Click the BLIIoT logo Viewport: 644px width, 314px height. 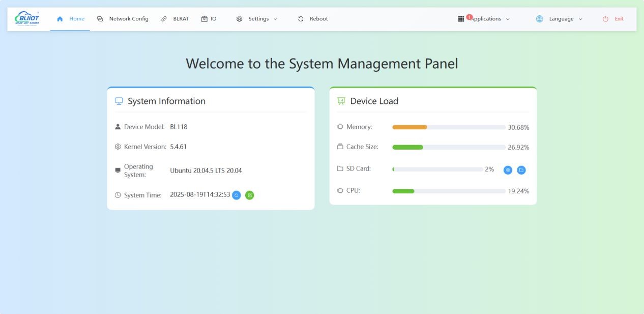27,18
